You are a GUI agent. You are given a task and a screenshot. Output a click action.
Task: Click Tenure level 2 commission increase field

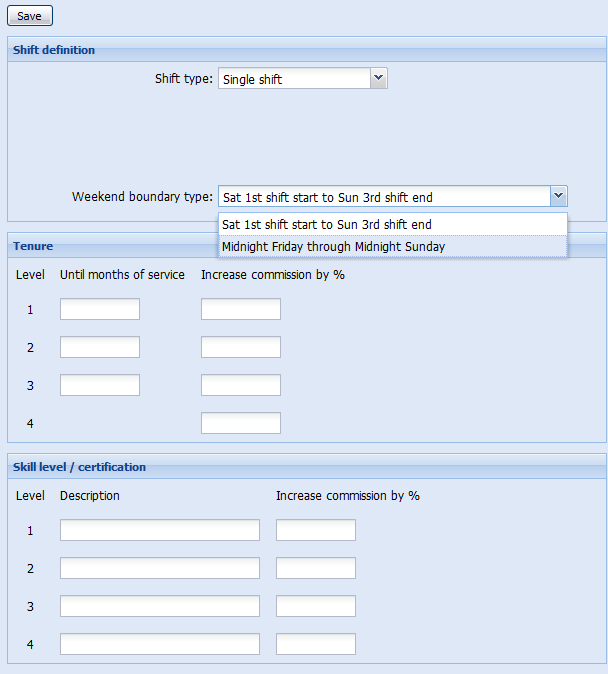pyautogui.click(x=241, y=347)
